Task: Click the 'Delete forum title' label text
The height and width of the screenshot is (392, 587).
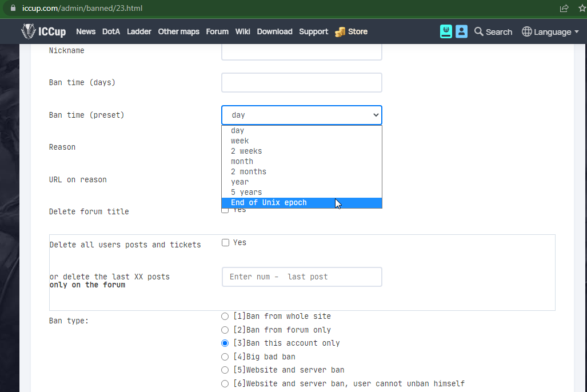Action: tap(89, 211)
